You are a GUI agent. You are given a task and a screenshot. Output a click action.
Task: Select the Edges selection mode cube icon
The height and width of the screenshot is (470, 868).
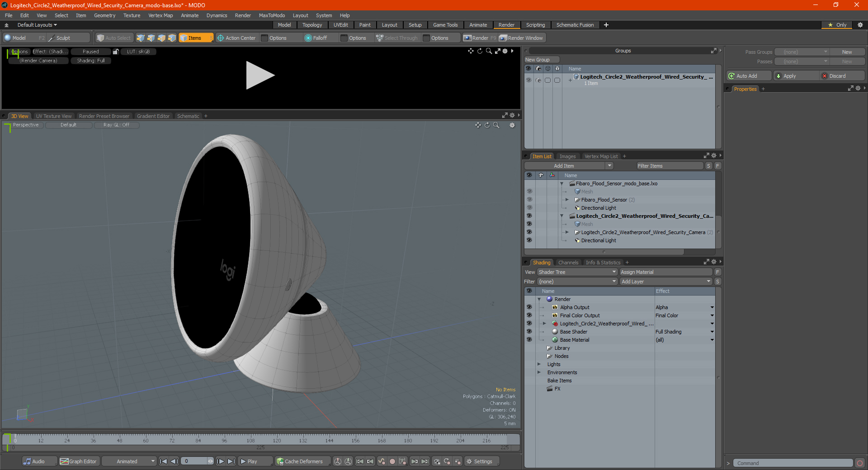click(x=151, y=38)
